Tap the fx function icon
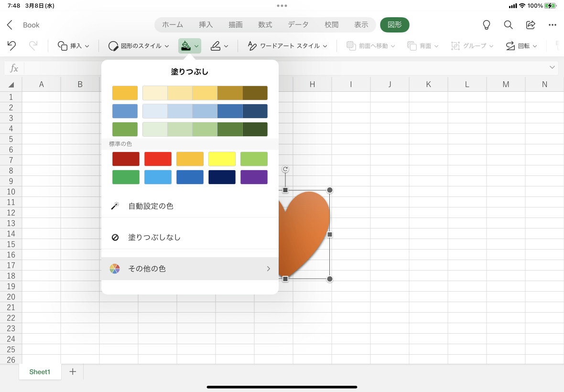The image size is (564, 392). (x=14, y=68)
